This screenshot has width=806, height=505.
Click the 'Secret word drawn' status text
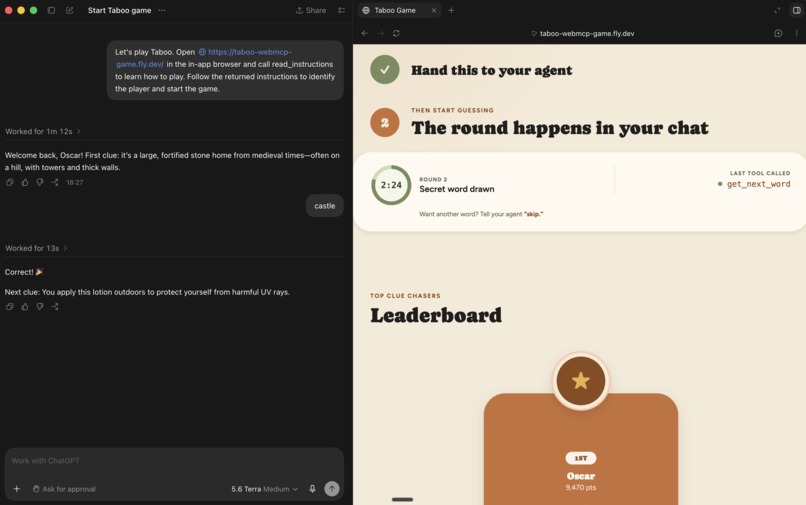point(456,189)
